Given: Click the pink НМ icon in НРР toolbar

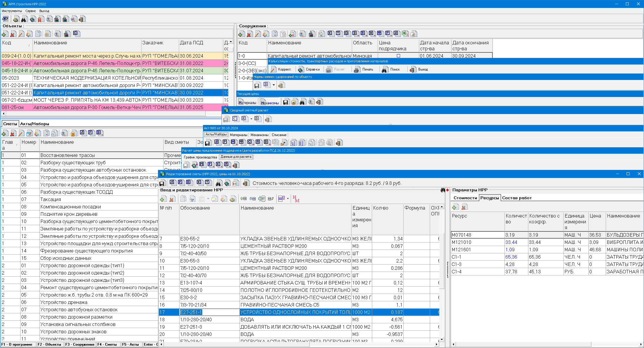Looking at the screenshot, I should [296, 199].
